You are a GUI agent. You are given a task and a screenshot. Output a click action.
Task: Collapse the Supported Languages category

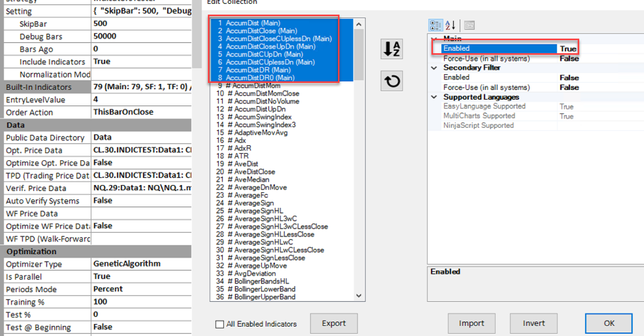(x=434, y=97)
